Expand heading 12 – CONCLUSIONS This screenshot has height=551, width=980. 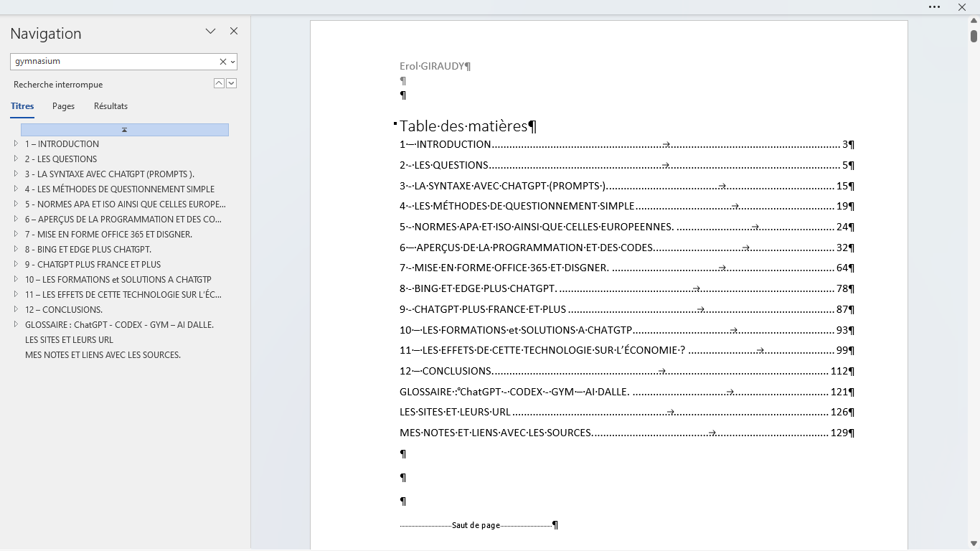pos(16,309)
